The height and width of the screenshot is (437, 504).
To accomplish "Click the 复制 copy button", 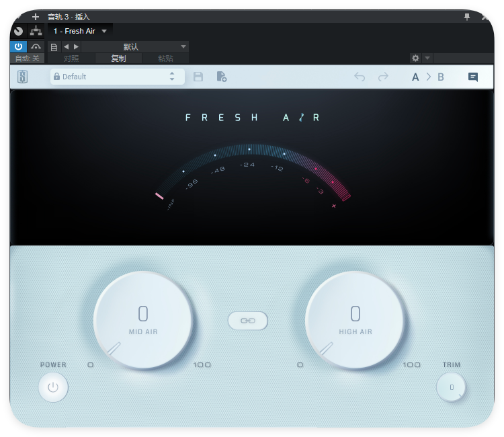I will click(x=118, y=58).
